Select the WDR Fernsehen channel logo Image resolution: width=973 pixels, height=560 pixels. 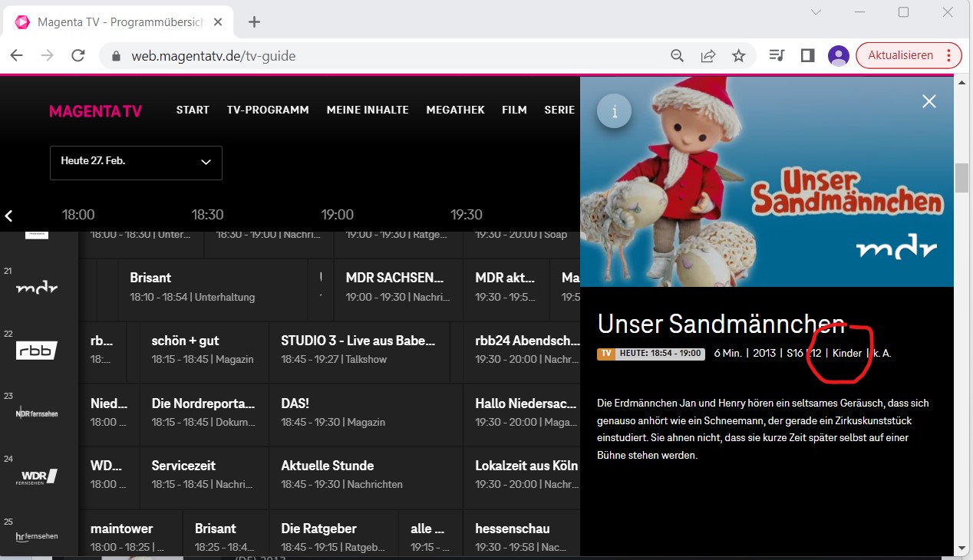(37, 476)
